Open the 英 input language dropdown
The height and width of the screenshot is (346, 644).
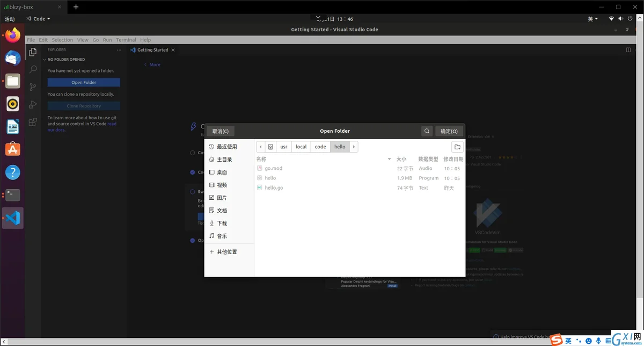point(593,19)
